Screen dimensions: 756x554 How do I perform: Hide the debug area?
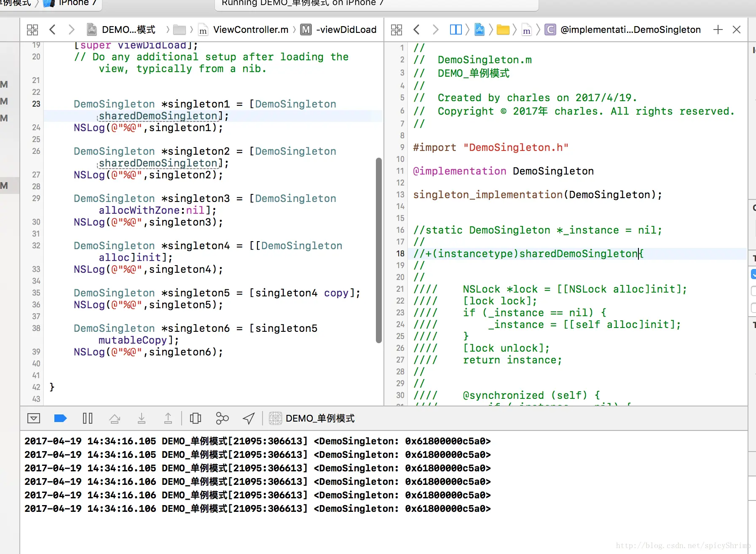pos(34,418)
